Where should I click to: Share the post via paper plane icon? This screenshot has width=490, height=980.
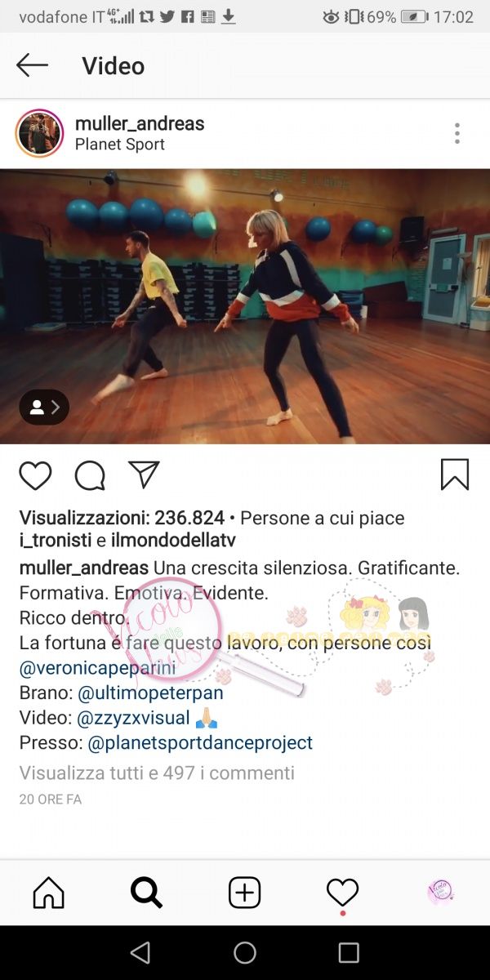tap(144, 474)
